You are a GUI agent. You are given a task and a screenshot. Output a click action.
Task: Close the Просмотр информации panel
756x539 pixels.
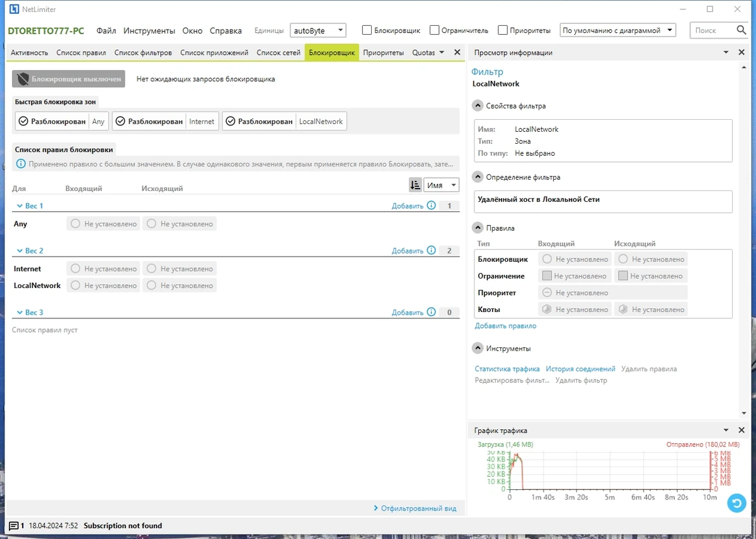tap(742, 52)
